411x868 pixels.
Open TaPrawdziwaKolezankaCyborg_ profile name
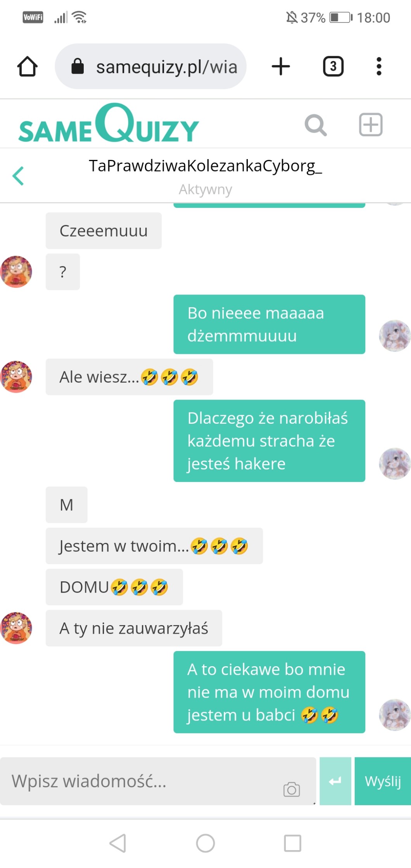(x=205, y=166)
